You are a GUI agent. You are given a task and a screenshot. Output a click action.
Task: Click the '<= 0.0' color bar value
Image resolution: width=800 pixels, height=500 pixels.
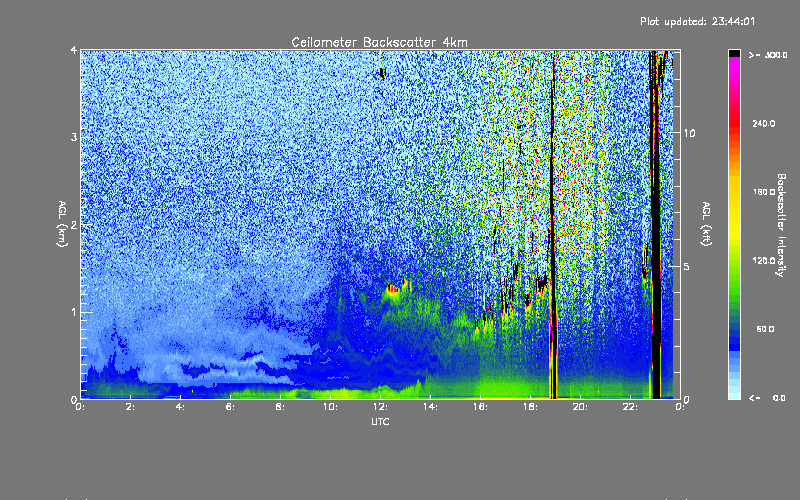coord(767,398)
